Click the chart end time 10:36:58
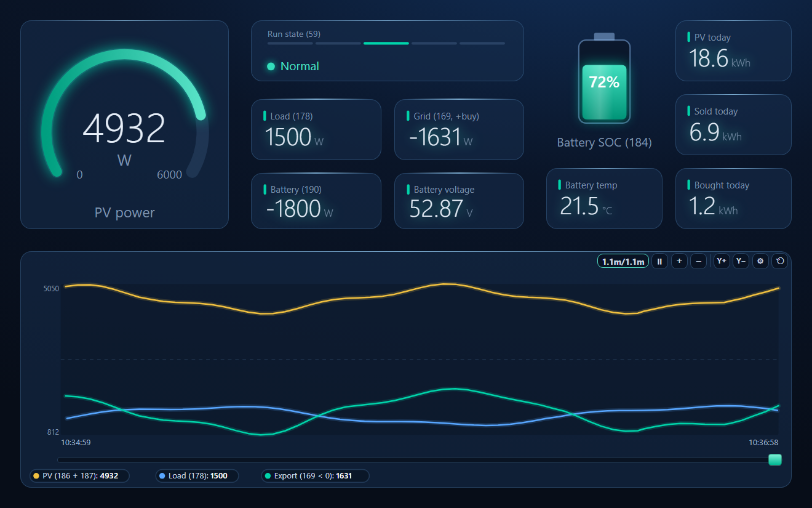The height and width of the screenshot is (508, 812). point(763,442)
